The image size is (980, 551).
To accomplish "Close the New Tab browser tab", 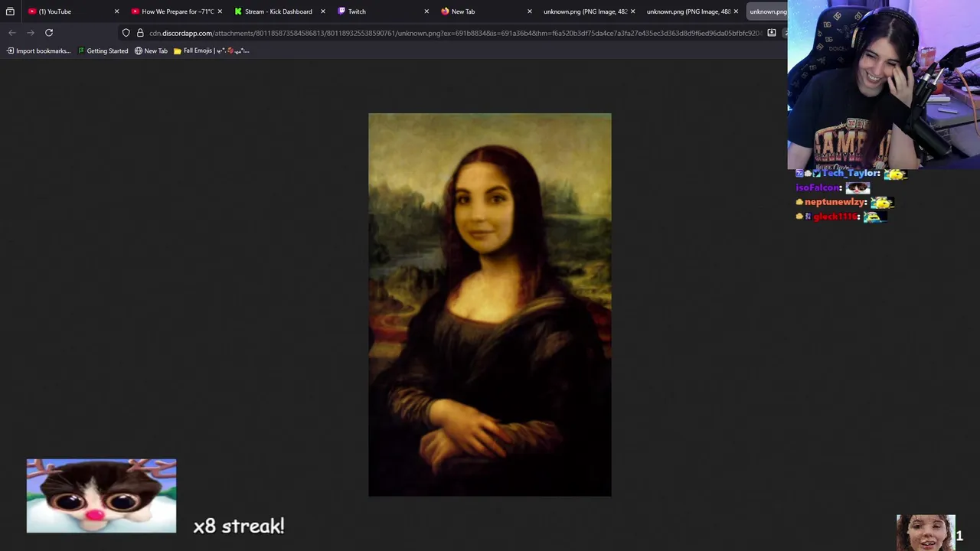I will 529,11.
